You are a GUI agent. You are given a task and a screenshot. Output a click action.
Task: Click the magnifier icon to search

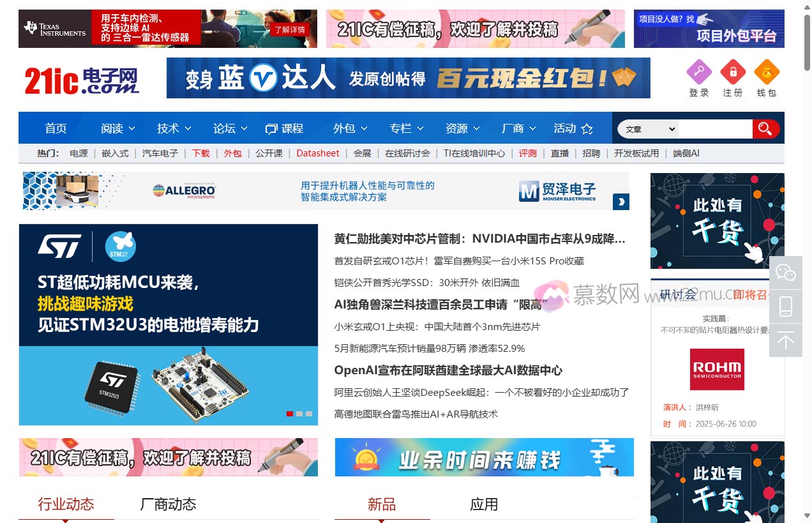coord(765,128)
